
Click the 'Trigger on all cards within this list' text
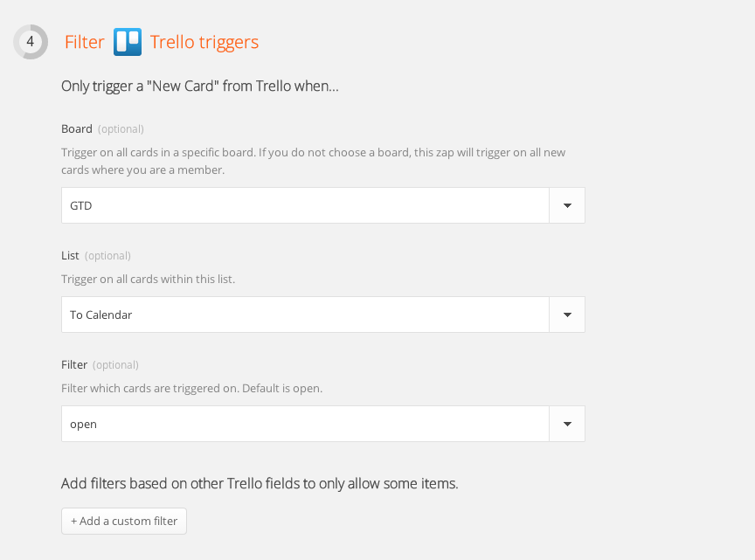(148, 280)
